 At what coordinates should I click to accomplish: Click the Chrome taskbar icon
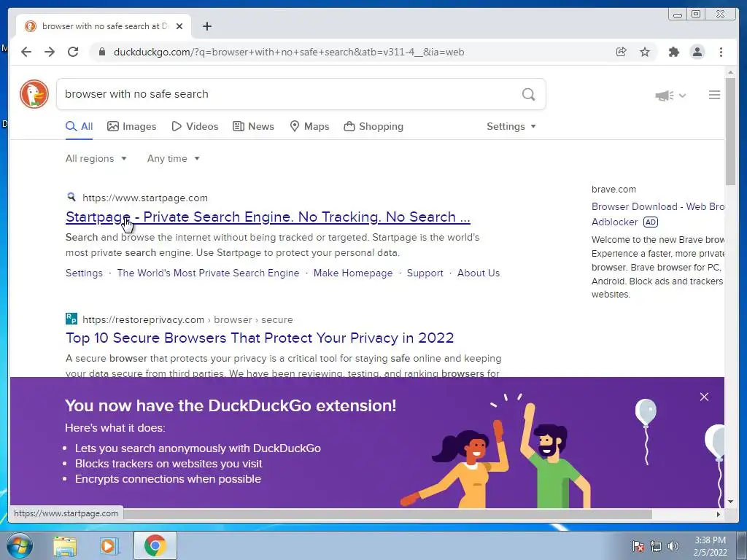(155, 545)
